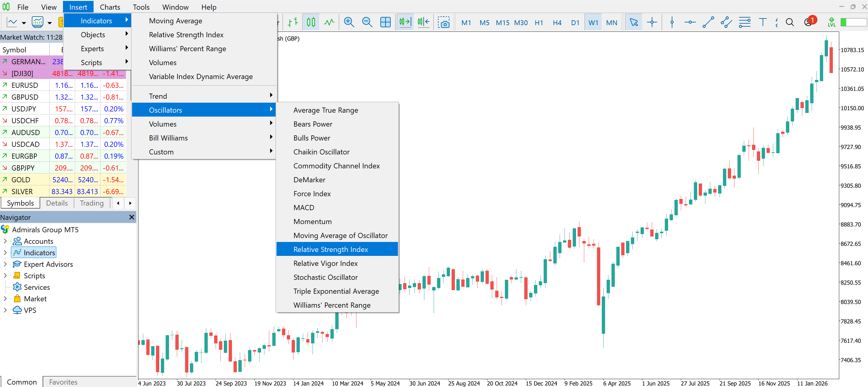Image resolution: width=868 pixels, height=387 pixels.
Task: Open dropdown arrow beside new chart icon
Action: tap(24, 23)
